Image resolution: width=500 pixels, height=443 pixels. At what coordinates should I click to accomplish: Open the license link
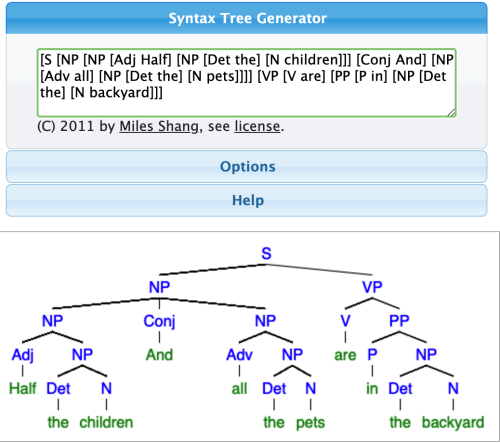(x=257, y=126)
